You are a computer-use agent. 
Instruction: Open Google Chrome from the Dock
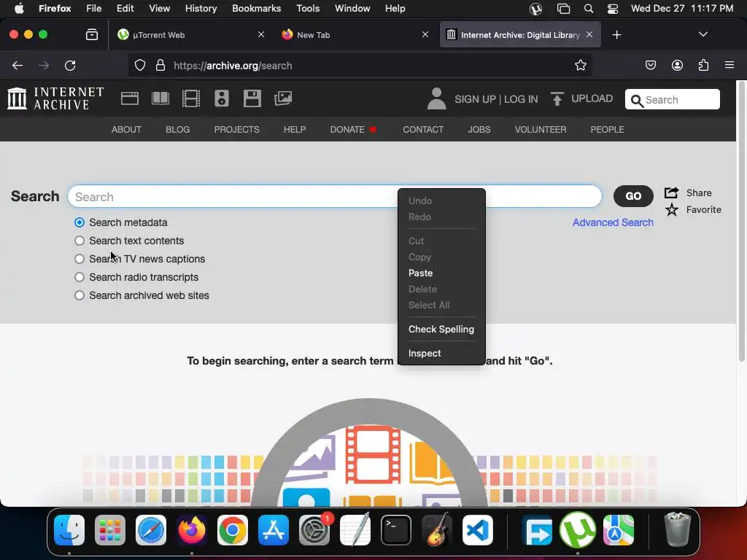coord(233,530)
